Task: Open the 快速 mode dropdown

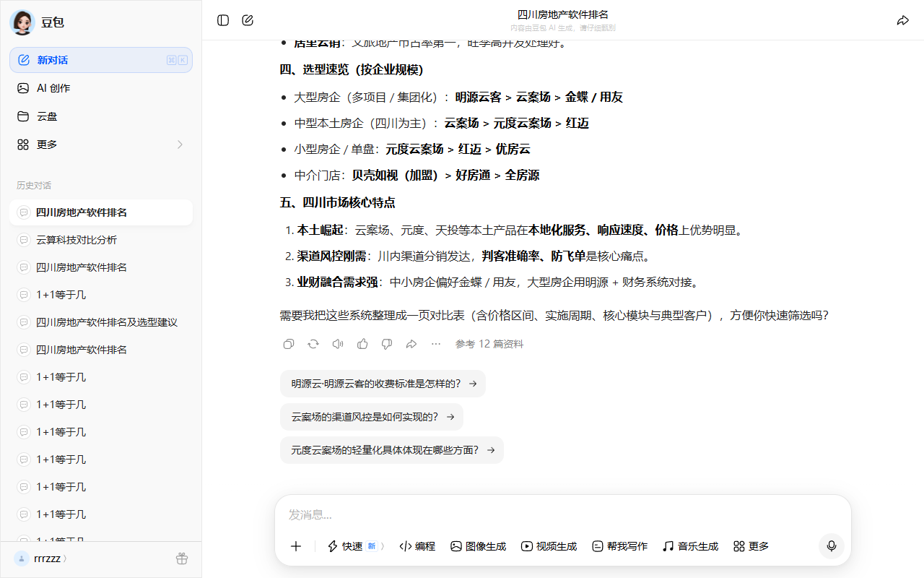Action: [355, 546]
